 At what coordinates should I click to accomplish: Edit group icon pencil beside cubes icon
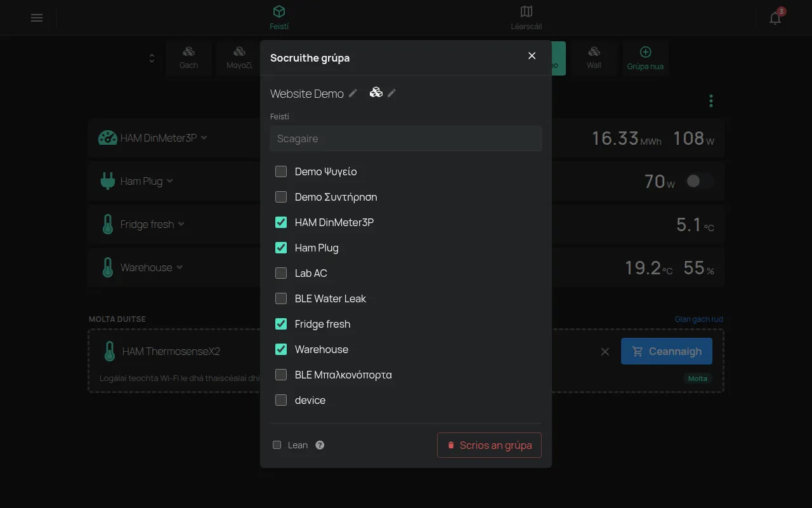click(392, 93)
